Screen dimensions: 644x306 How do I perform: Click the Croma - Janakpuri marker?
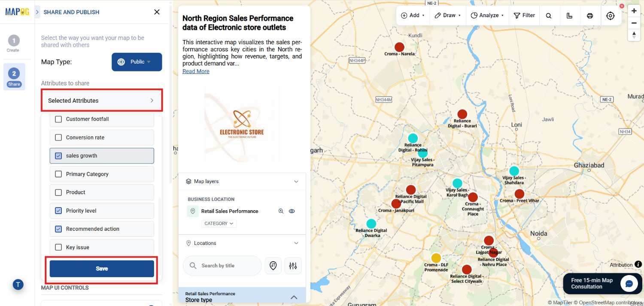pos(396,204)
